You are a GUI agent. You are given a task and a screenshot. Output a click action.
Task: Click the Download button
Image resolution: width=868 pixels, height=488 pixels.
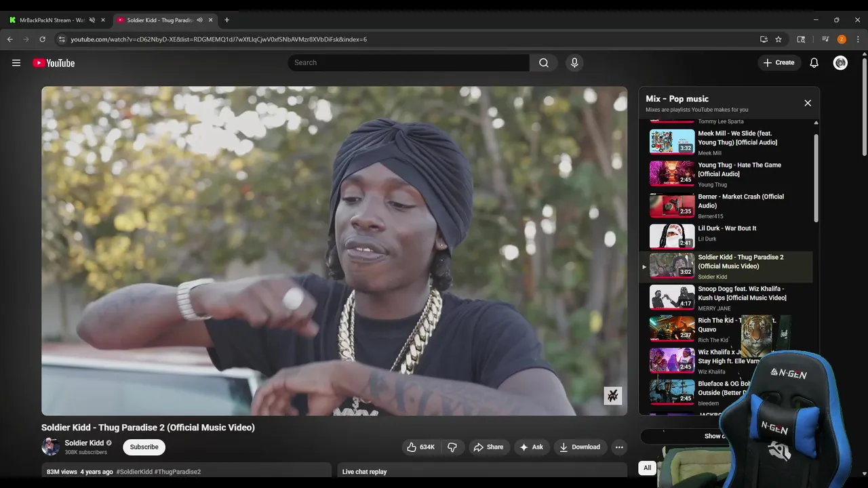(x=580, y=447)
